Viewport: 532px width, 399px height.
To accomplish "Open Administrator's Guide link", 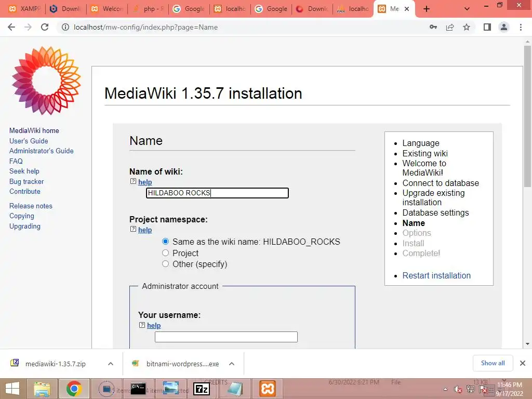I will click(42, 151).
